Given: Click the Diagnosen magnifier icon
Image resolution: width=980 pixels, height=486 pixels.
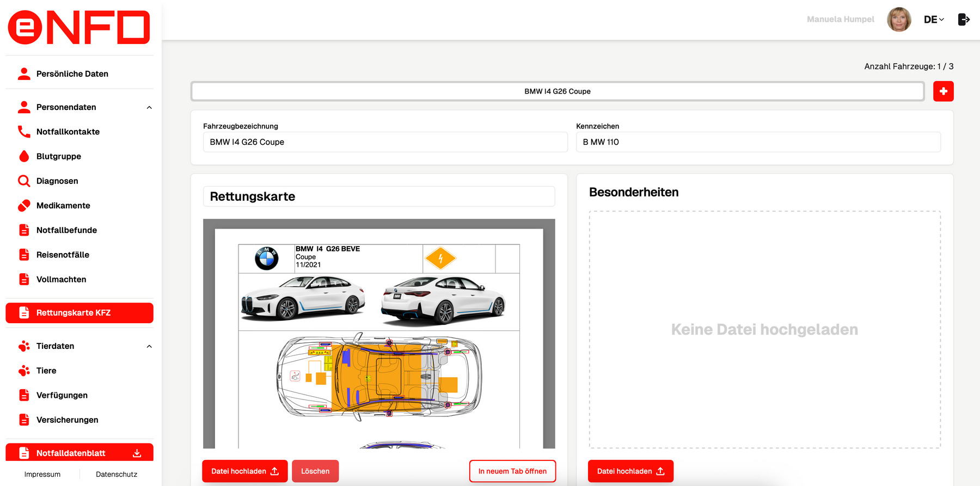Looking at the screenshot, I should (x=24, y=181).
